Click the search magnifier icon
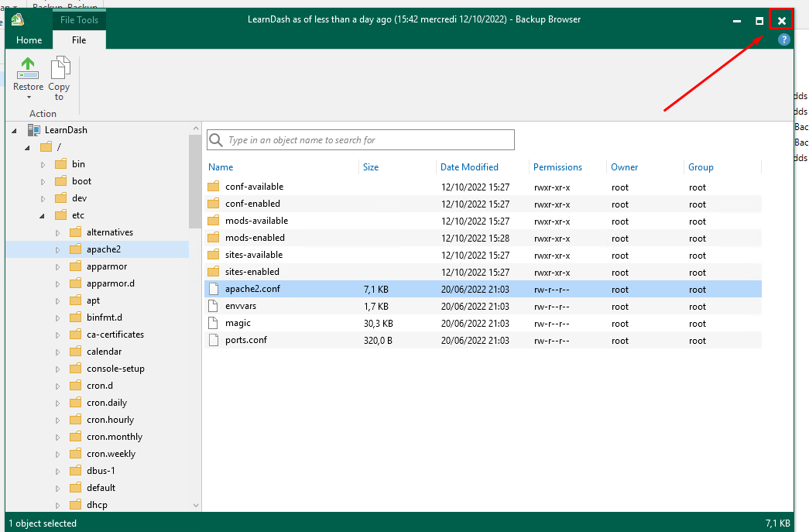 216,140
